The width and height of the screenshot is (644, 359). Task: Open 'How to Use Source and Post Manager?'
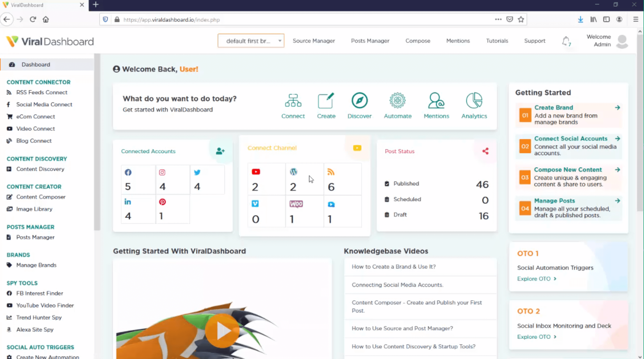[402, 328]
